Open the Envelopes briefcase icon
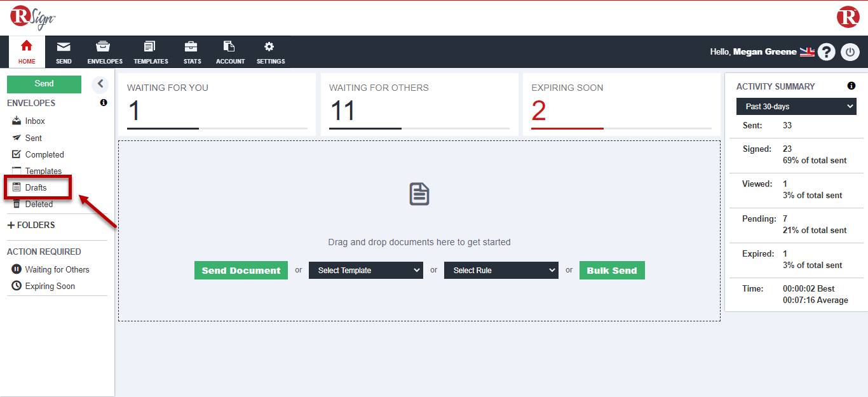 102,46
